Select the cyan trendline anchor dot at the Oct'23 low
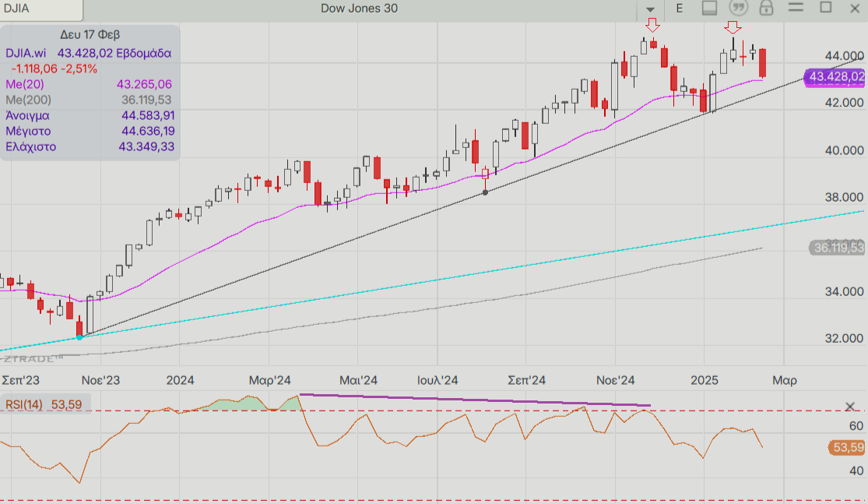The width and height of the screenshot is (868, 504). pyautogui.click(x=79, y=337)
